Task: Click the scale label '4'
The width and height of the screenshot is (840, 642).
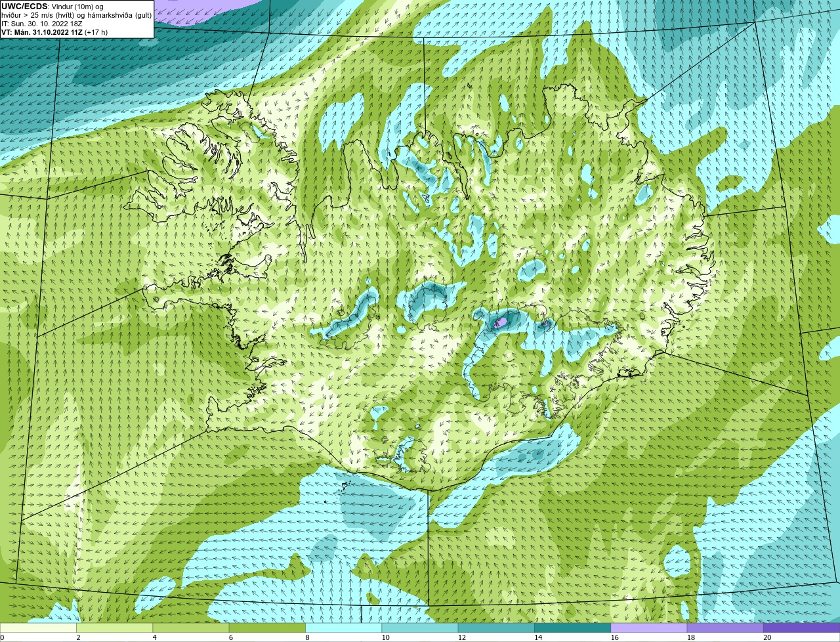Action: click(154, 637)
